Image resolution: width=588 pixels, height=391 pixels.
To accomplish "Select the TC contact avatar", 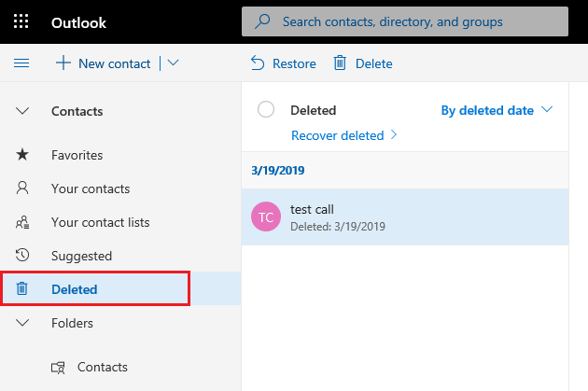I will (x=266, y=217).
